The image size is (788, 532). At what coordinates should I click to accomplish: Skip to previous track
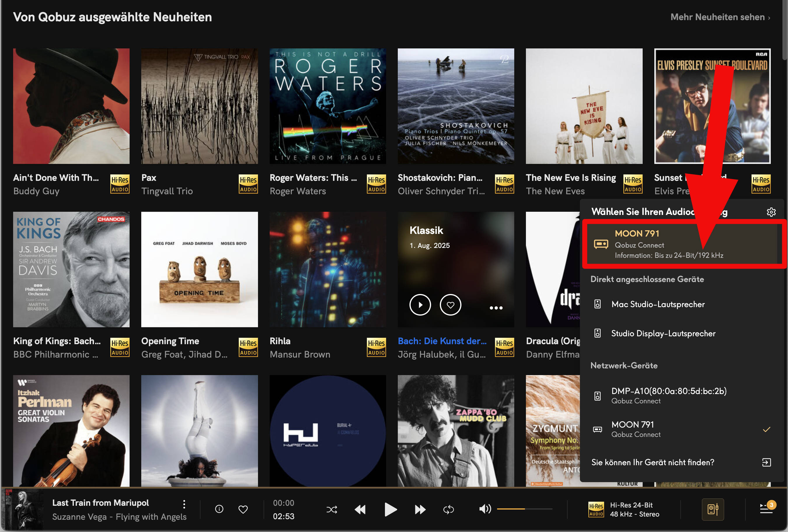360,509
